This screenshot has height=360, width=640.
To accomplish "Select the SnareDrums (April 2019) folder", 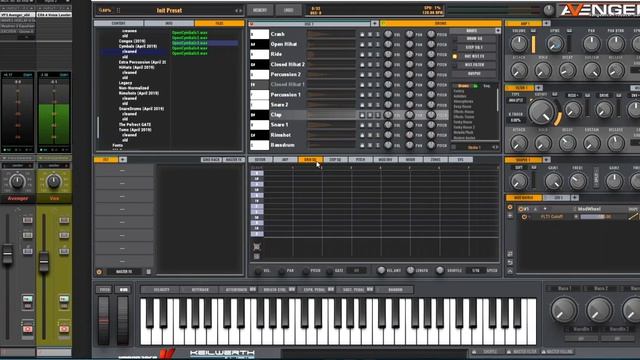I will coord(141,109).
